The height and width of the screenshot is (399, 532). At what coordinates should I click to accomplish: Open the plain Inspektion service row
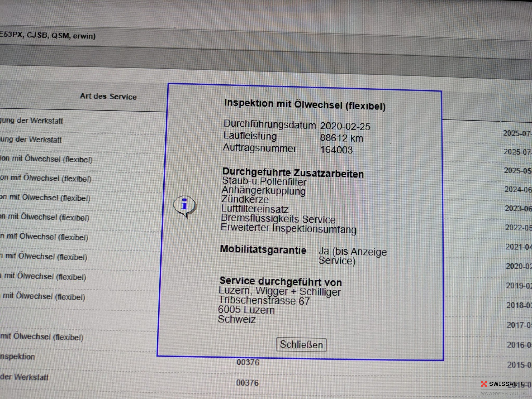[17, 357]
